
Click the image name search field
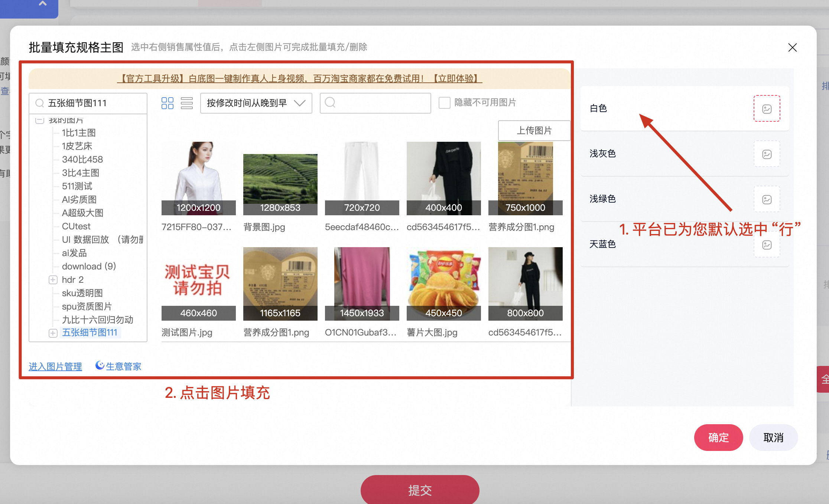pyautogui.click(x=375, y=103)
